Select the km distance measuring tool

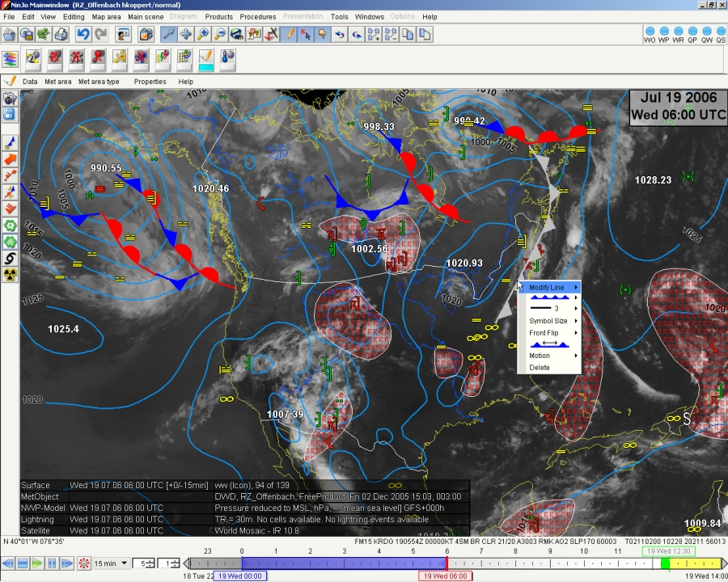[237, 34]
